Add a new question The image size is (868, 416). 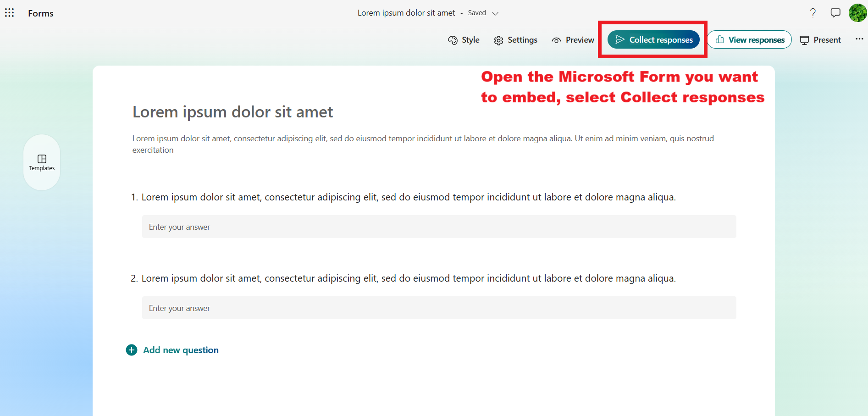coord(172,350)
